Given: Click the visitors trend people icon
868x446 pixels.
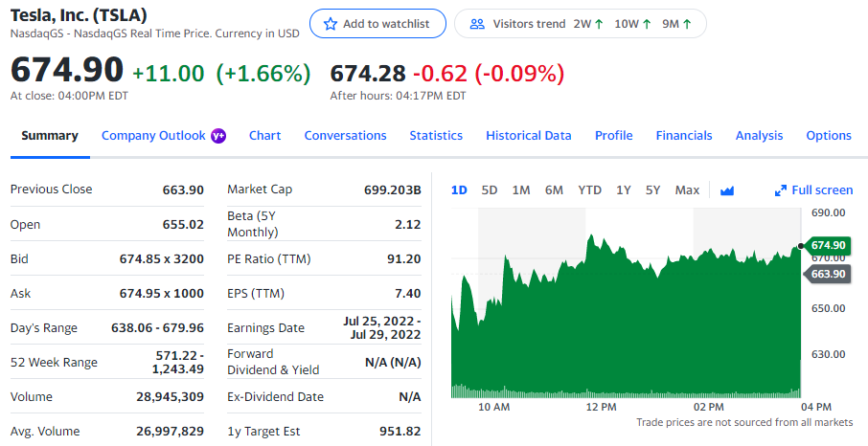Looking at the screenshot, I should (x=477, y=24).
